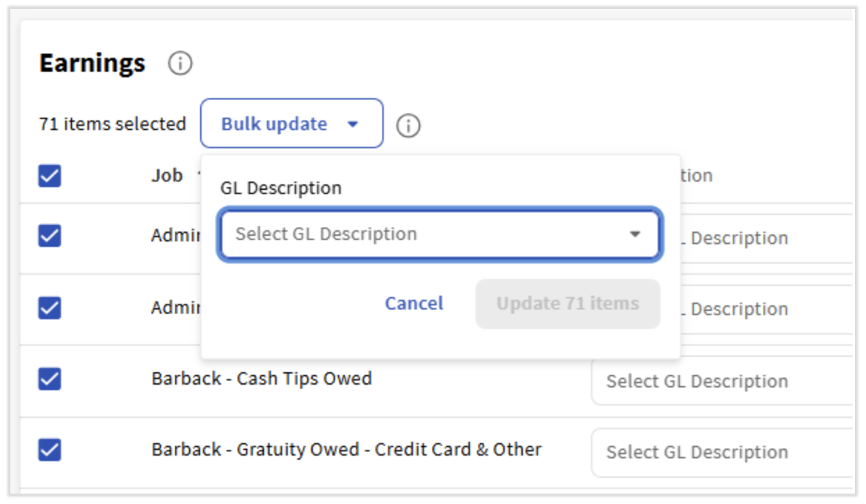Click the caret arrow on Bulk update
Image resolution: width=866 pixels, height=504 pixels.
[x=353, y=124]
